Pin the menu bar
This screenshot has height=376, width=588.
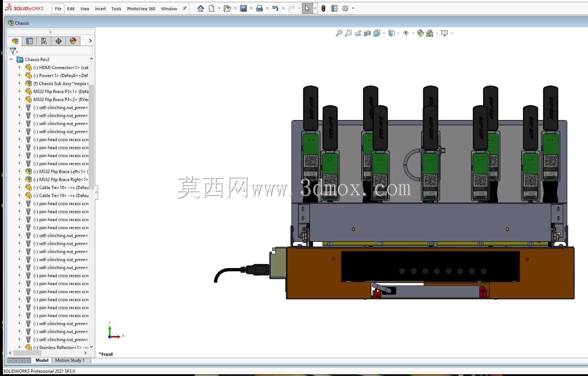[x=184, y=8]
